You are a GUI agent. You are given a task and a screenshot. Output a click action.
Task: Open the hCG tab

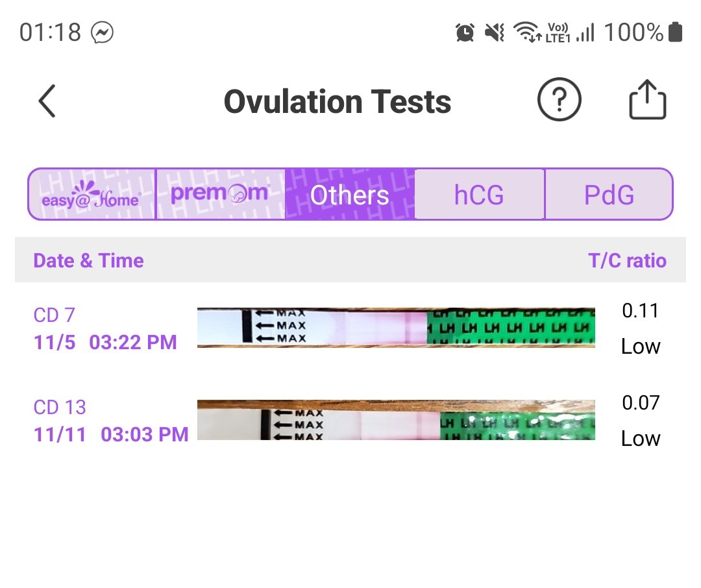479,195
